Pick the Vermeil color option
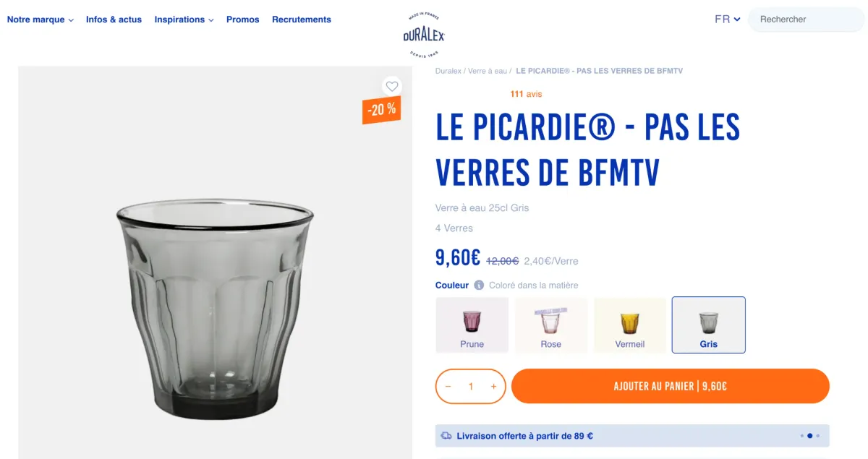Viewport: 868px width, 459px height. 630,325
